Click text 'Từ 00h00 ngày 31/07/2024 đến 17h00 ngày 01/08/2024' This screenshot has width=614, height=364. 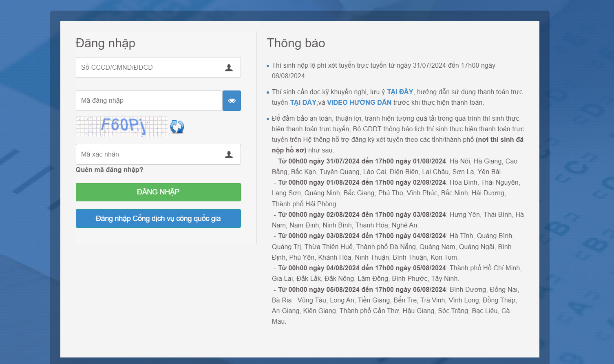[362, 161]
